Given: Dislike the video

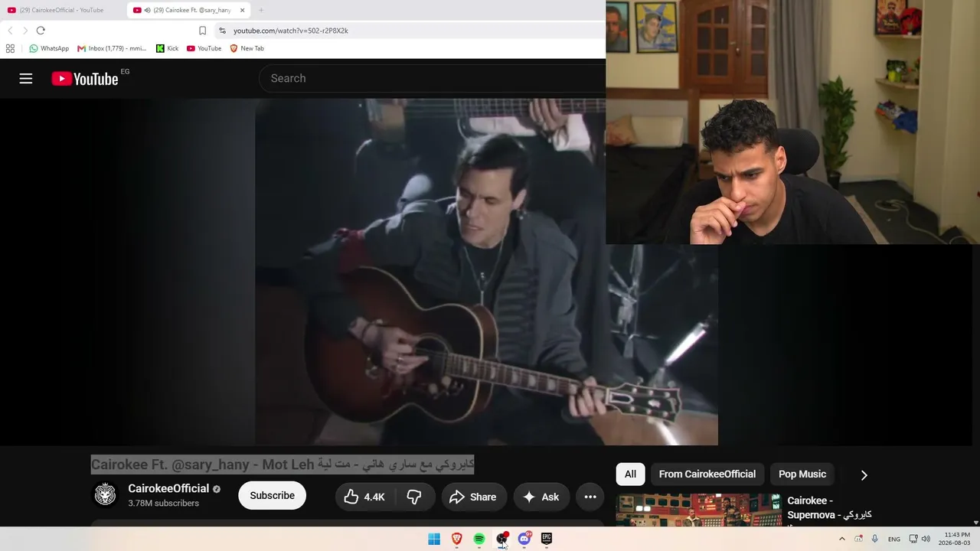Looking at the screenshot, I should click(x=414, y=497).
